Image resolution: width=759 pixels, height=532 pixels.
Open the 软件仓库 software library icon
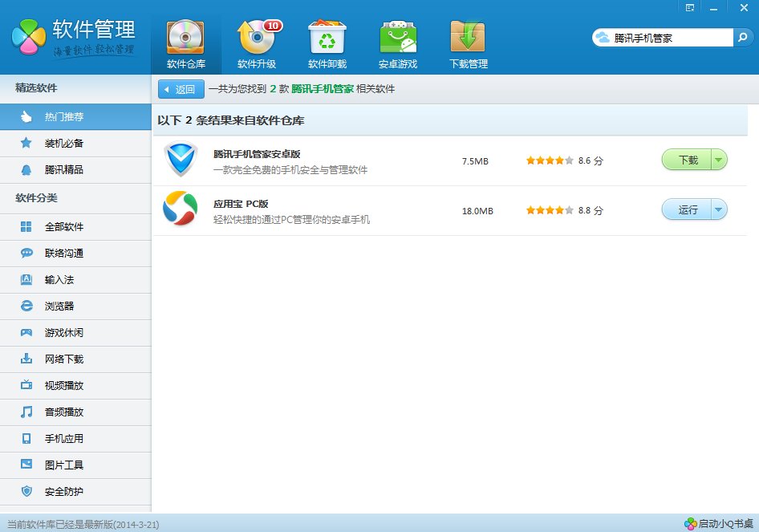pyautogui.click(x=186, y=43)
